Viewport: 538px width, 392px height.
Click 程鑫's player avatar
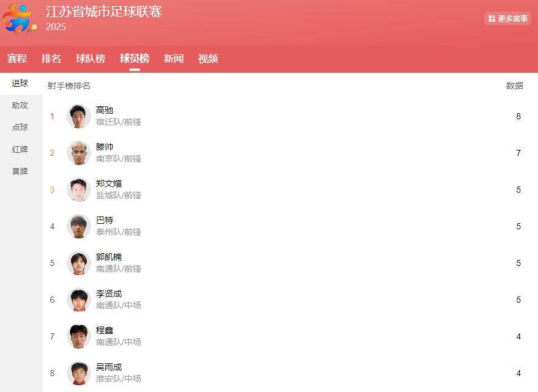tap(78, 336)
